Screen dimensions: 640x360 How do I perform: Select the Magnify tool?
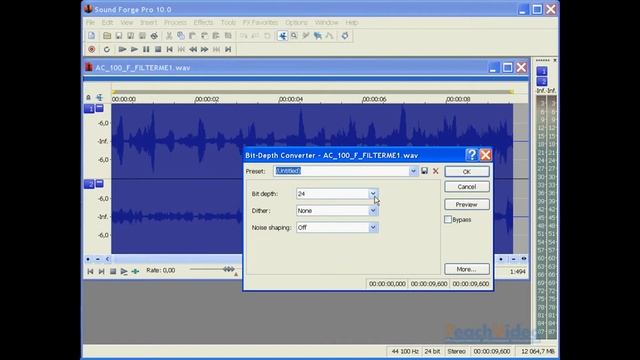click(x=294, y=36)
